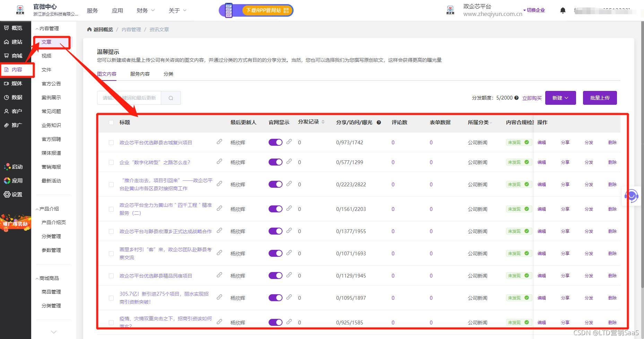Toggle 官网显示 switch for 0/1095/1897 row
The width and height of the screenshot is (644, 339).
click(x=276, y=298)
